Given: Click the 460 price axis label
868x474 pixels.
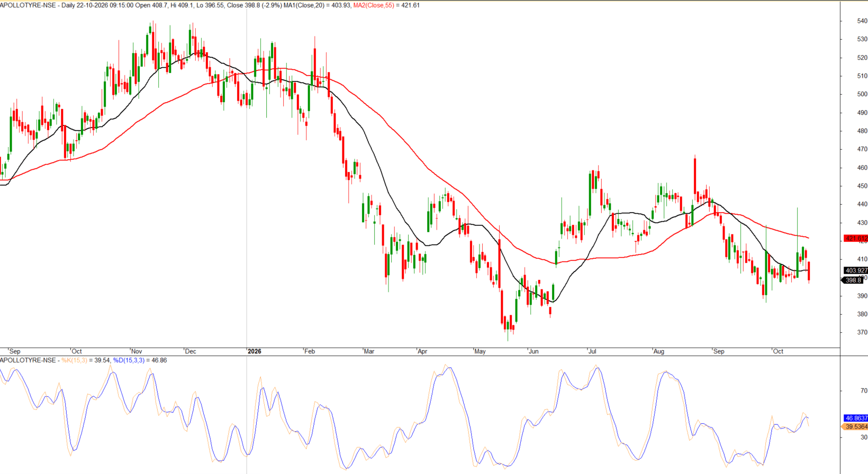Looking at the screenshot, I should click(862, 168).
